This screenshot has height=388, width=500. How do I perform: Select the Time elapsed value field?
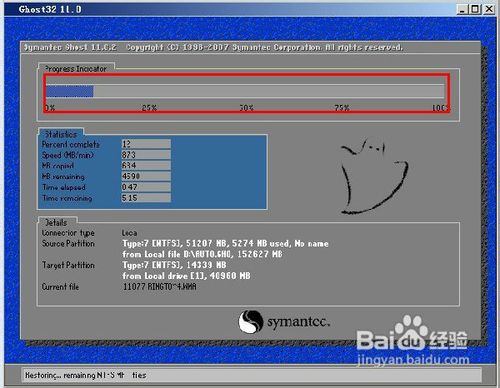pos(146,187)
